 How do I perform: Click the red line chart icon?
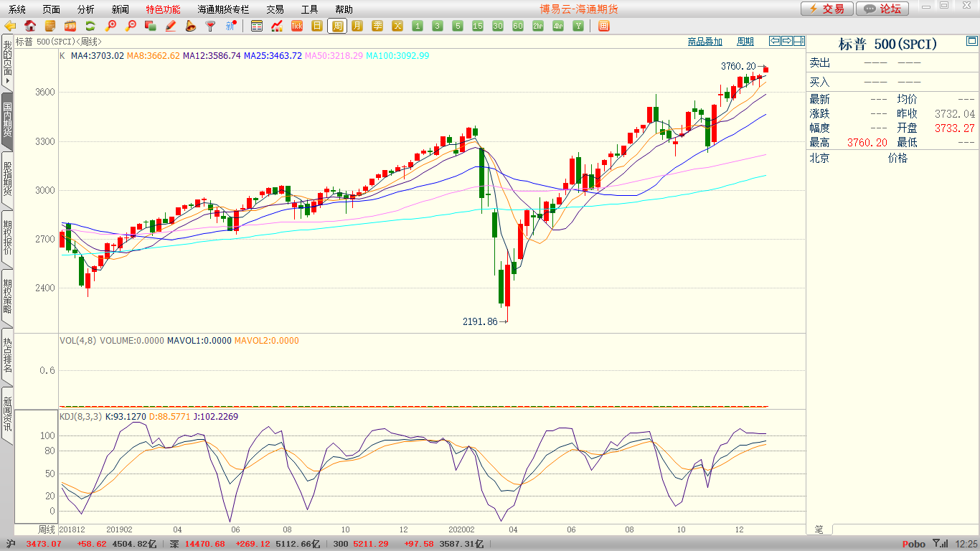click(x=277, y=26)
